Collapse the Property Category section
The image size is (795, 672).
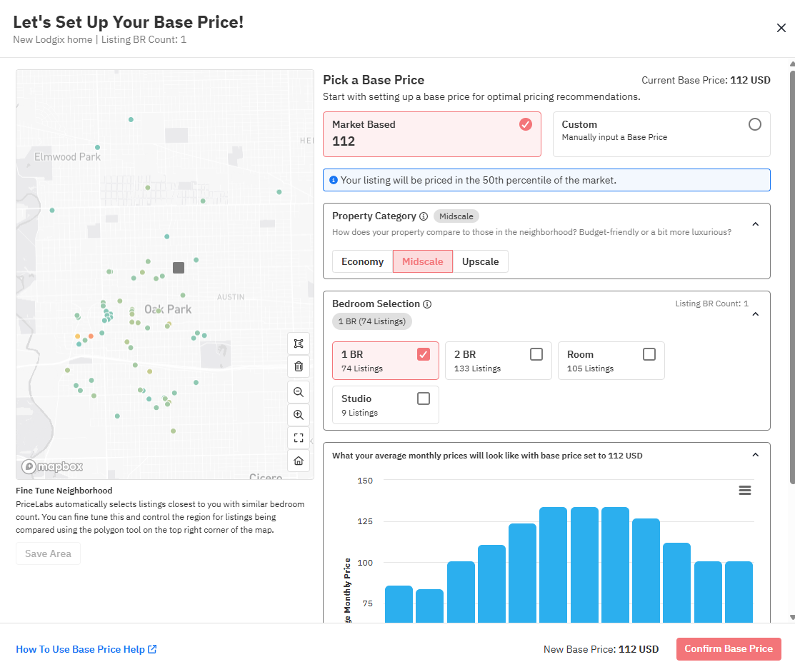[x=756, y=224]
